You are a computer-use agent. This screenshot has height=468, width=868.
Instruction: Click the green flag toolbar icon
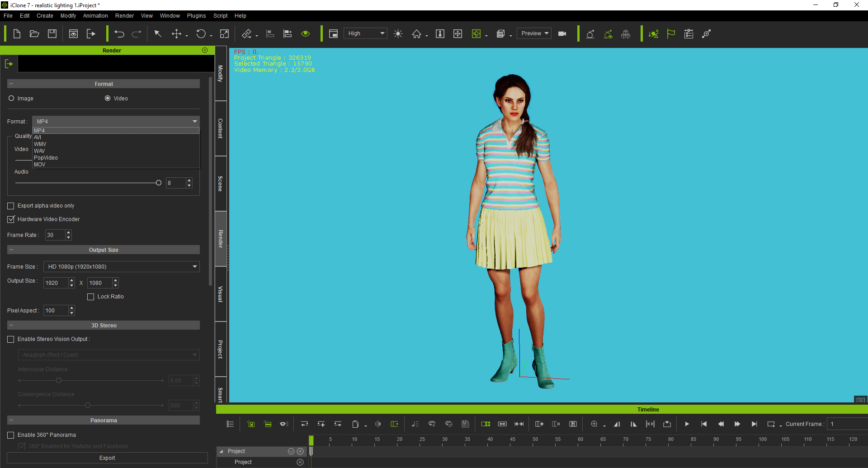[671, 34]
